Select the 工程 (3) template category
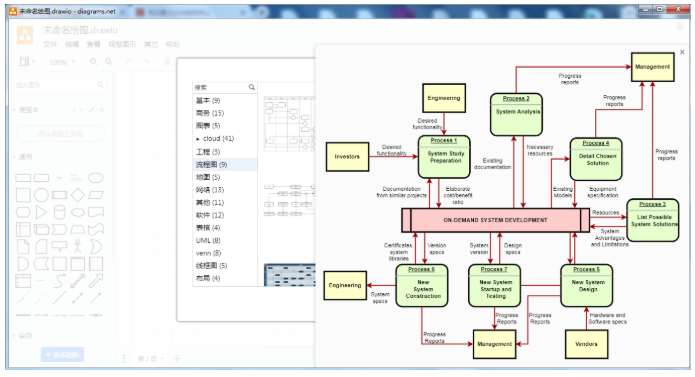Screen dimensions: 695x377 coord(225,152)
